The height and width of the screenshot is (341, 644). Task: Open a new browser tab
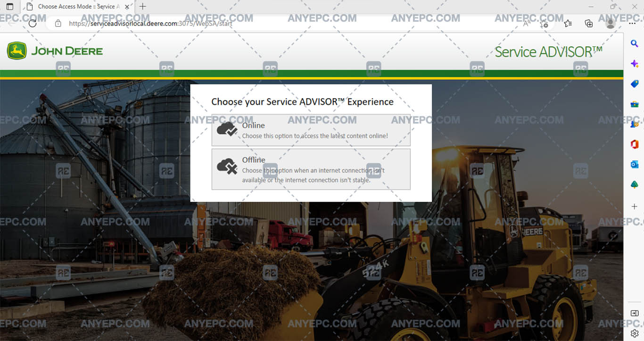tap(143, 7)
